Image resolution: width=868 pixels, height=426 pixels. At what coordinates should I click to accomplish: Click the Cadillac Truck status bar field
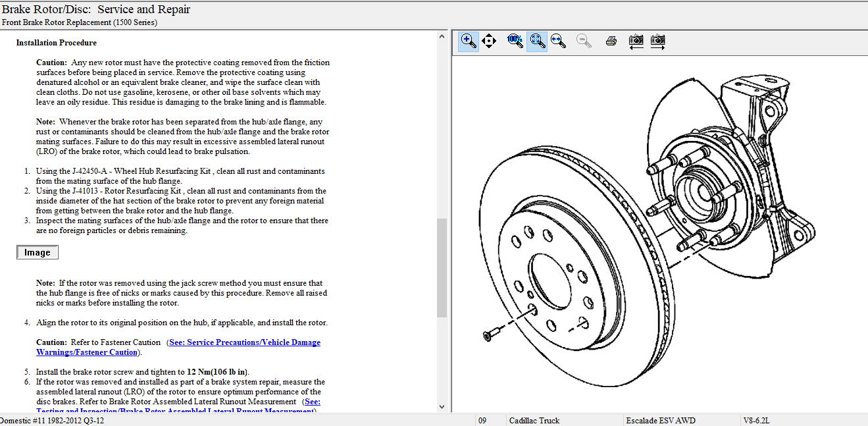[535, 420]
